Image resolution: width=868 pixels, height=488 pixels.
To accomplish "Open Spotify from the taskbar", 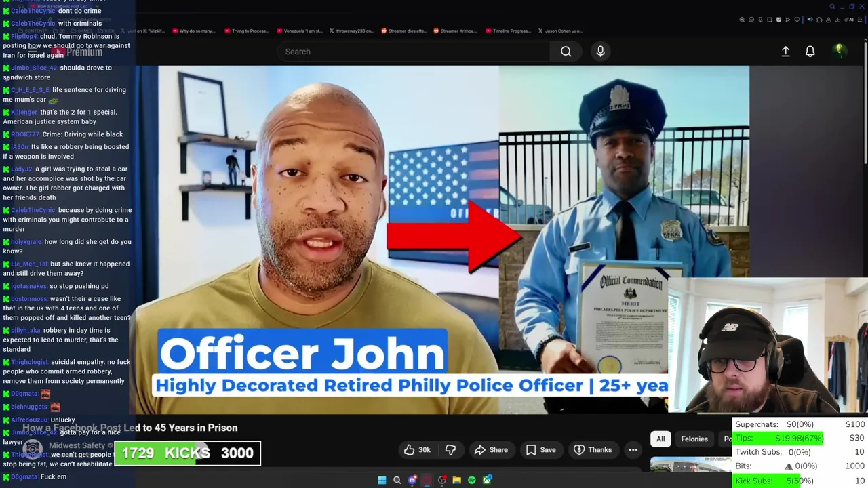I will [x=471, y=480].
